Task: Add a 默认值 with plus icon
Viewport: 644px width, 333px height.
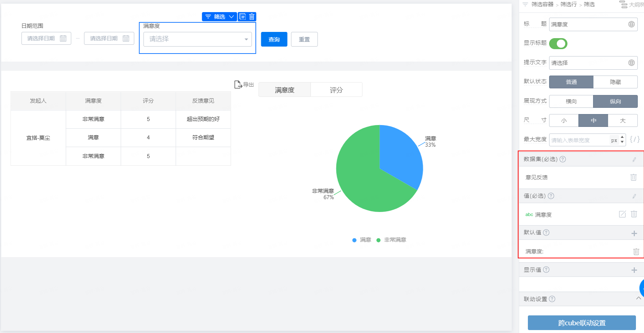Action: point(634,233)
